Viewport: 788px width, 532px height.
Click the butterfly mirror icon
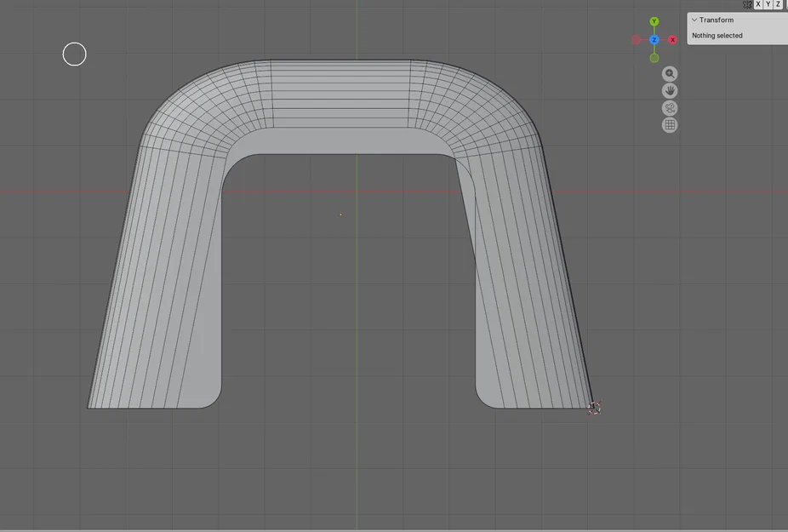click(x=747, y=4)
